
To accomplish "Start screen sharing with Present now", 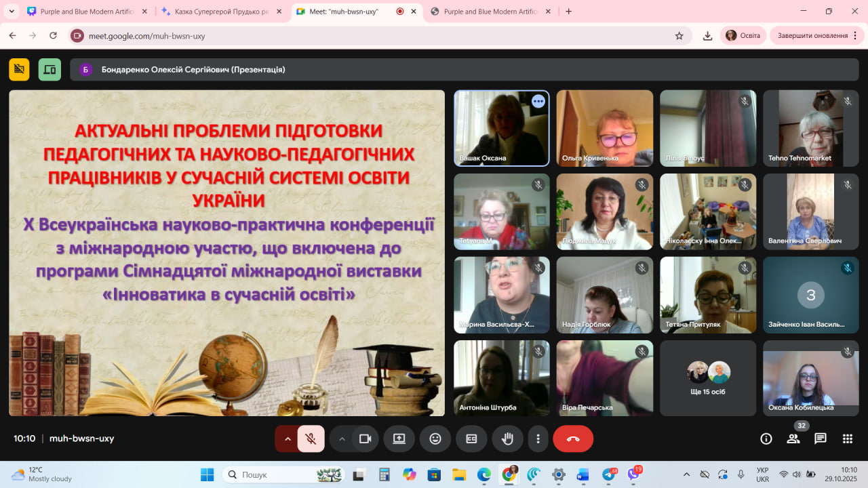I will pyautogui.click(x=399, y=439).
